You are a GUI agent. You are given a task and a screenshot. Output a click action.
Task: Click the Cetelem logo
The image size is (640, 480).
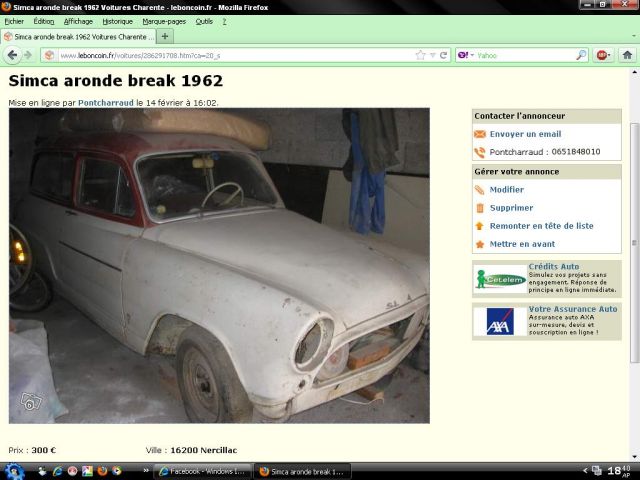(500, 279)
